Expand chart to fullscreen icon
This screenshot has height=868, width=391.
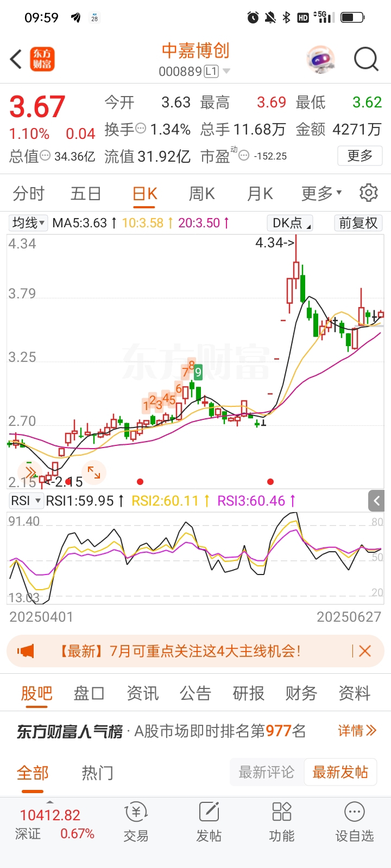tap(94, 472)
